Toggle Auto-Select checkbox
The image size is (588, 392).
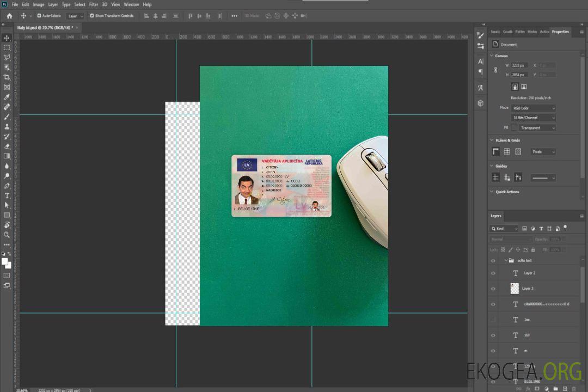39,16
